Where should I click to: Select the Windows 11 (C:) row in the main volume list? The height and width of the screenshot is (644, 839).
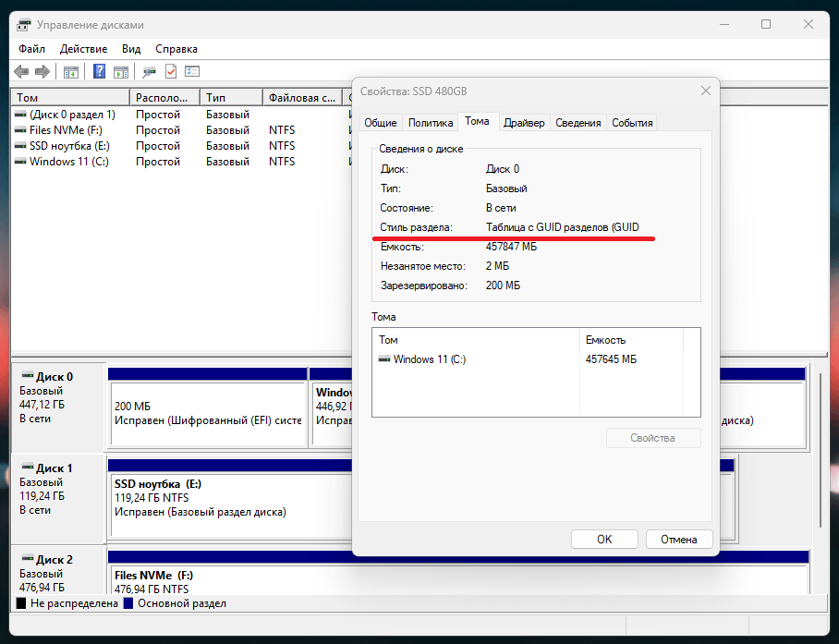181,161
